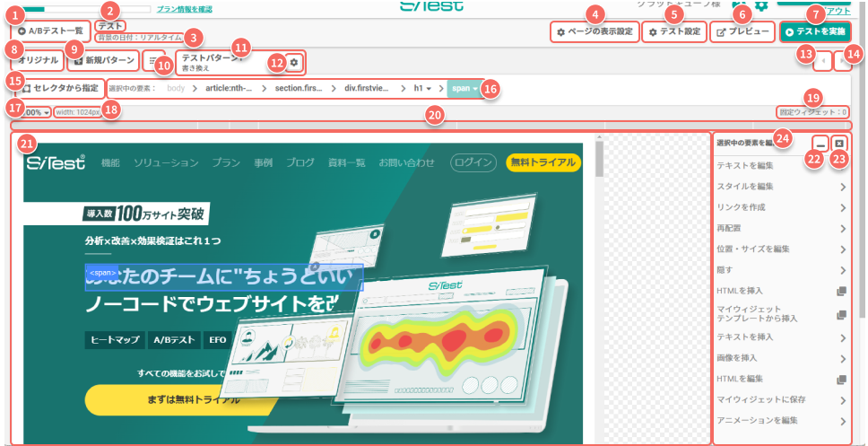
Task: Click the ログイン button in the preview
Action: [473, 162]
